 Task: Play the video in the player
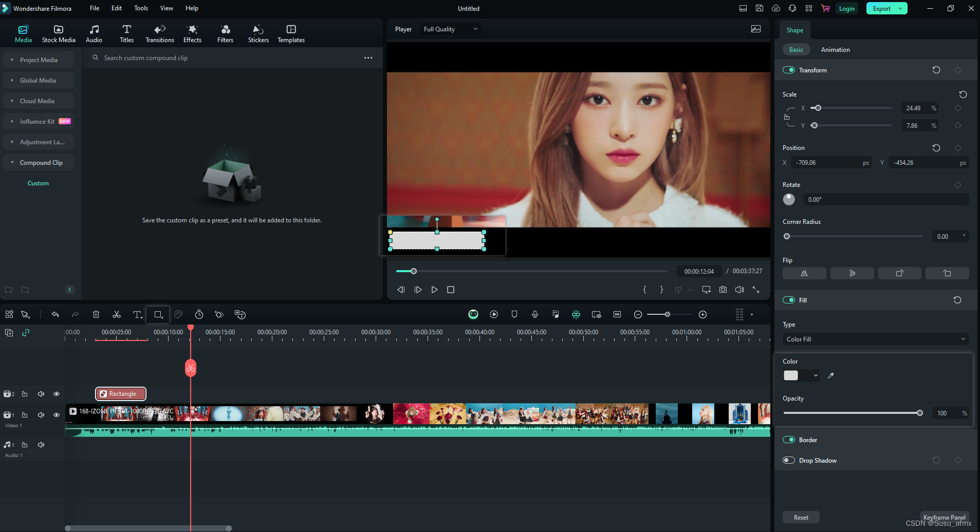coord(434,290)
